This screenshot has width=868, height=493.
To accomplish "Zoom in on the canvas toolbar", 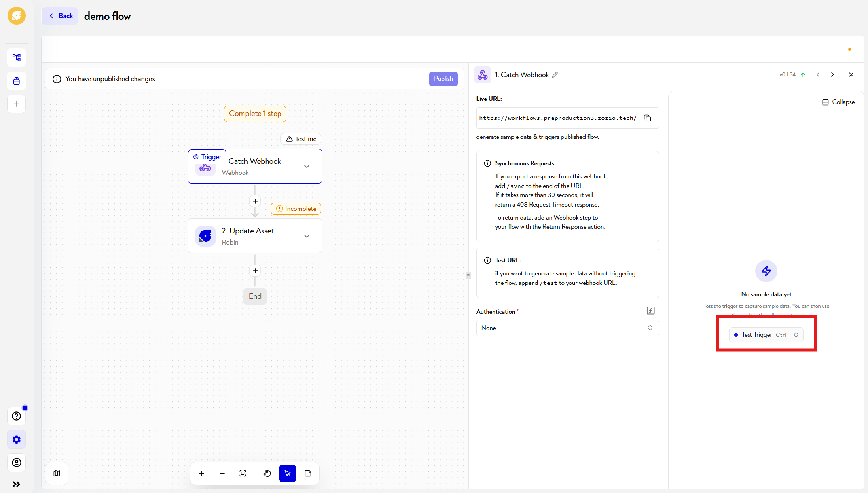I will pos(201,474).
